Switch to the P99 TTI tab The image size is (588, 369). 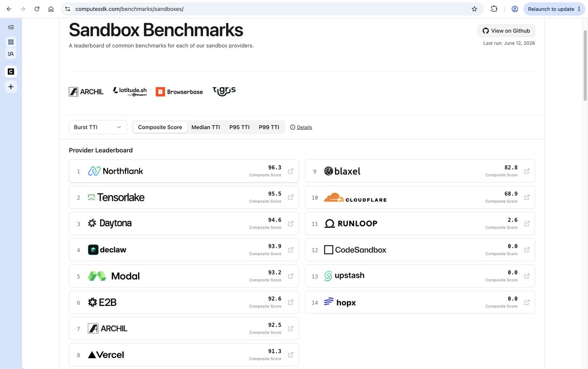pyautogui.click(x=269, y=127)
